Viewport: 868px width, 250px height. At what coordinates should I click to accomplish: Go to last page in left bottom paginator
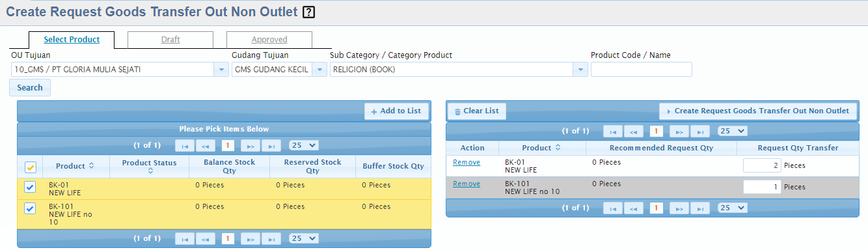pos(271,239)
